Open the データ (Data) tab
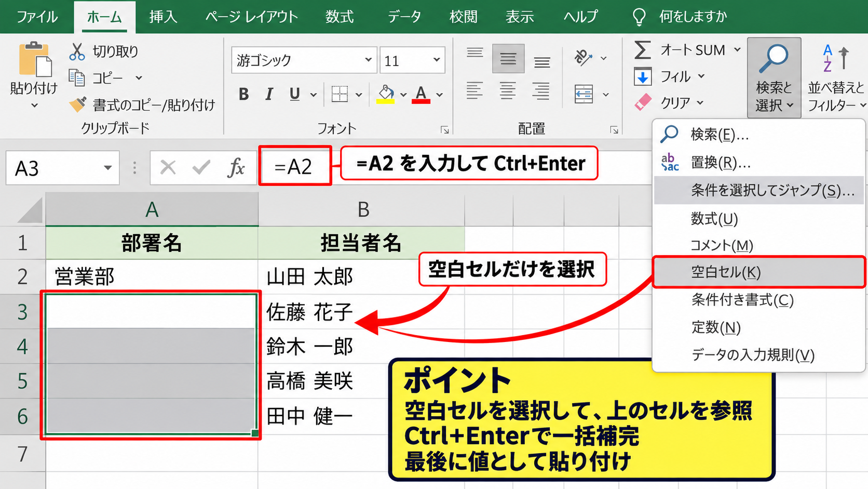The width and height of the screenshot is (868, 489). click(404, 17)
